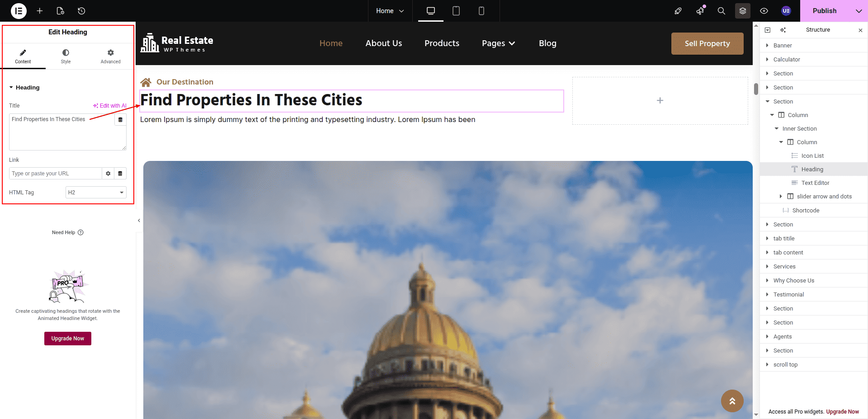The height and width of the screenshot is (419, 868).
Task: Toggle the preview changes eye icon
Action: pos(764,11)
